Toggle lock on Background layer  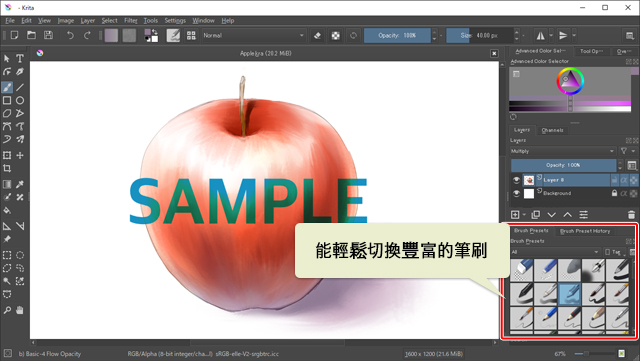click(614, 193)
